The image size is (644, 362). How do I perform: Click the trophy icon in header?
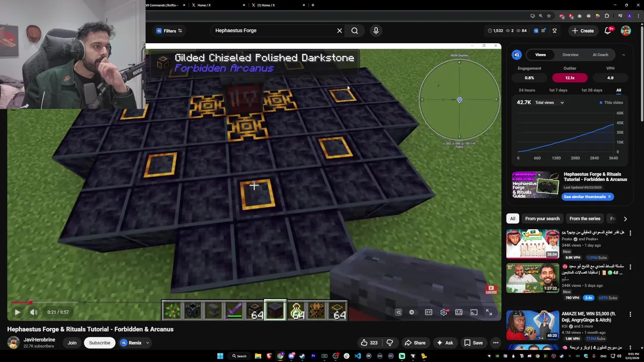[554, 31]
